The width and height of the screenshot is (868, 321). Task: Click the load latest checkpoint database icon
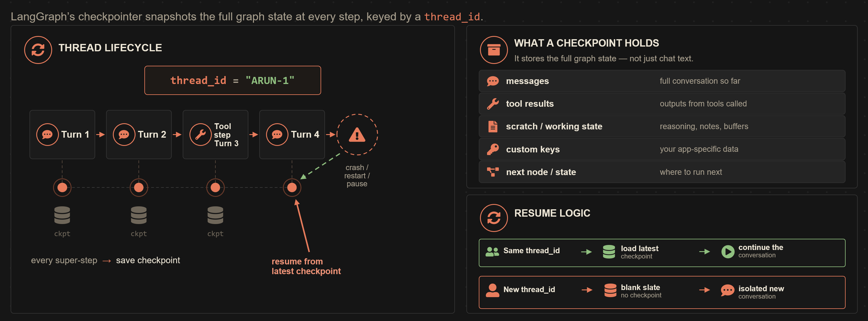click(609, 252)
